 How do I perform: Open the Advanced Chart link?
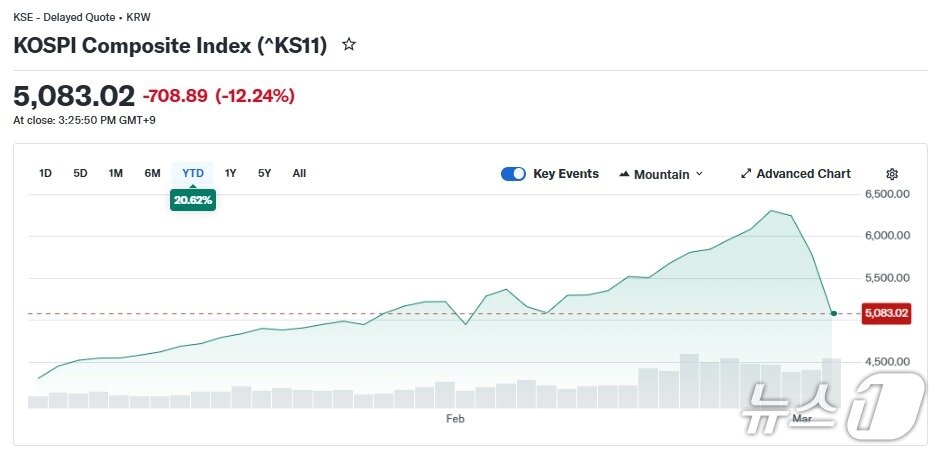point(803,174)
